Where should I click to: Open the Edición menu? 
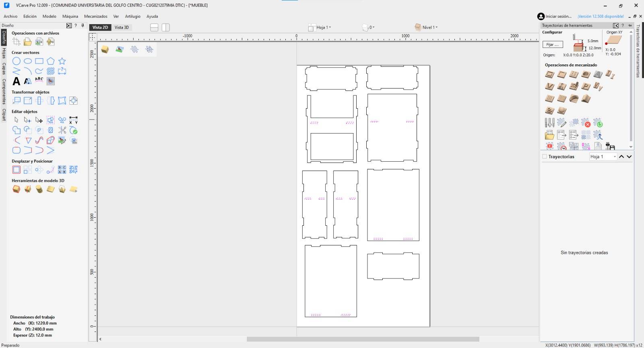[x=30, y=16]
